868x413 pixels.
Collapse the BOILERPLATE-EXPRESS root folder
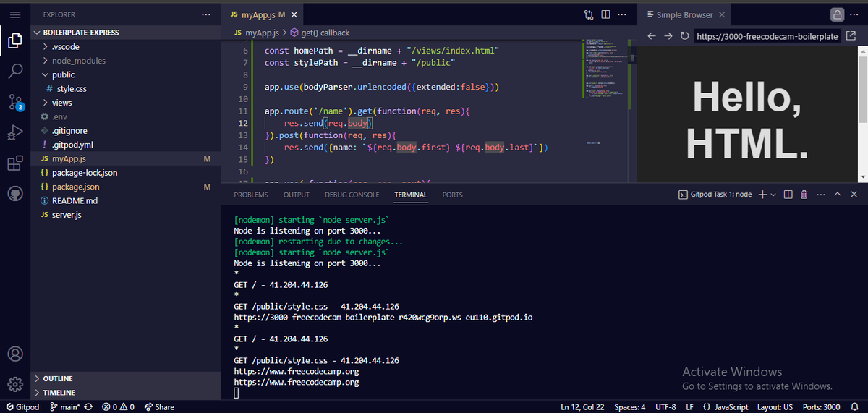point(125,33)
